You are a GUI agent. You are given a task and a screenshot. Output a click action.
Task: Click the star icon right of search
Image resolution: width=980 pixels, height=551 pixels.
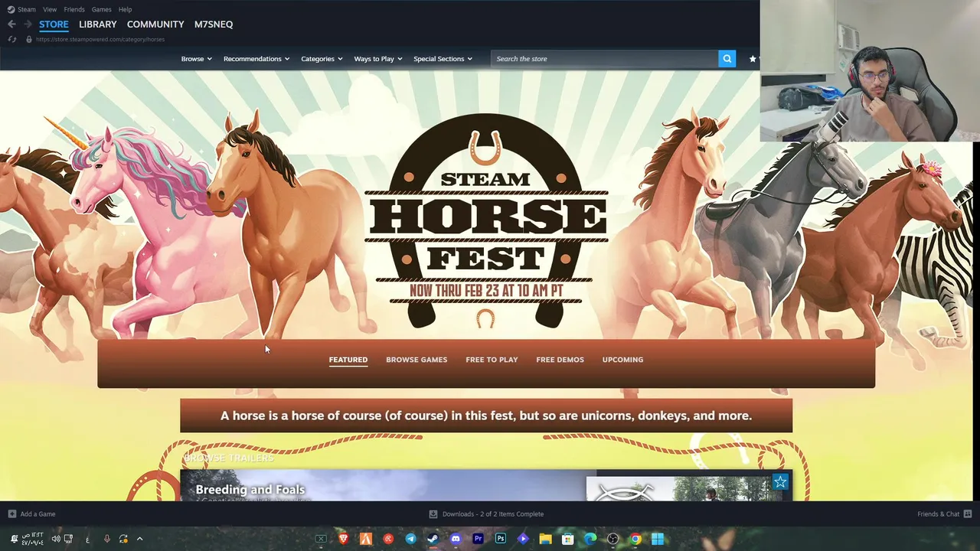(753, 59)
